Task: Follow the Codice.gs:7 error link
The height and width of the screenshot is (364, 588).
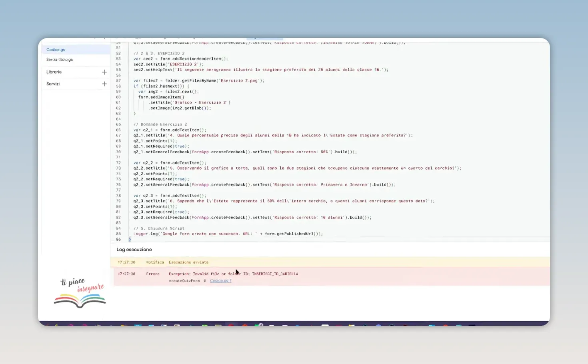Action: tap(221, 281)
